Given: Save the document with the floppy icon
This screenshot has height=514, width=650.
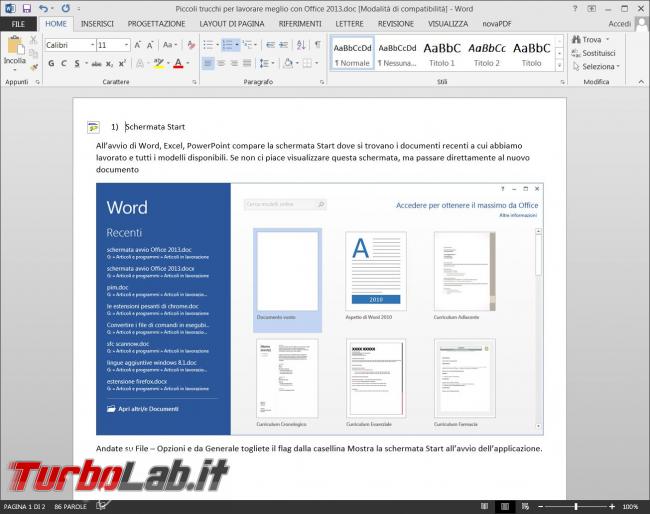Looking at the screenshot, I should [x=27, y=8].
